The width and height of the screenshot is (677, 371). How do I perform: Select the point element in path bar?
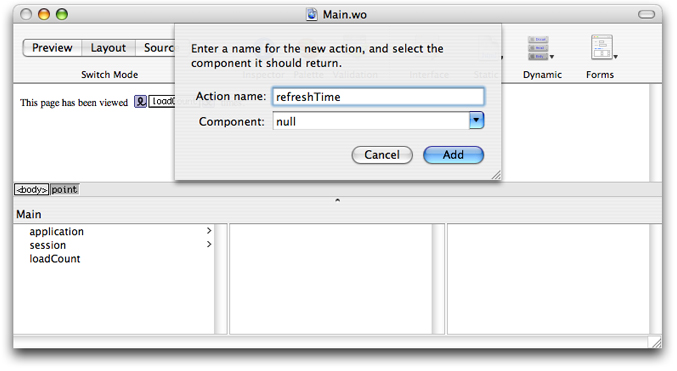64,189
